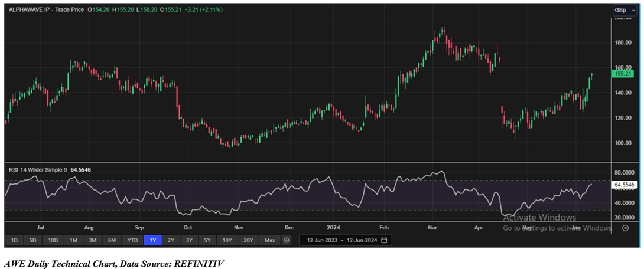Select the Max time range
This screenshot has height=269, width=644.
270,240
